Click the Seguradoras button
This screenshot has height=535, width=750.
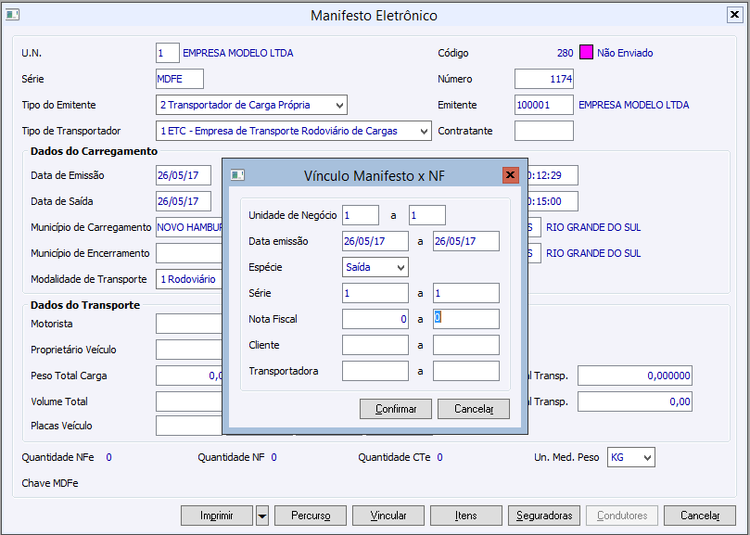pos(544,516)
